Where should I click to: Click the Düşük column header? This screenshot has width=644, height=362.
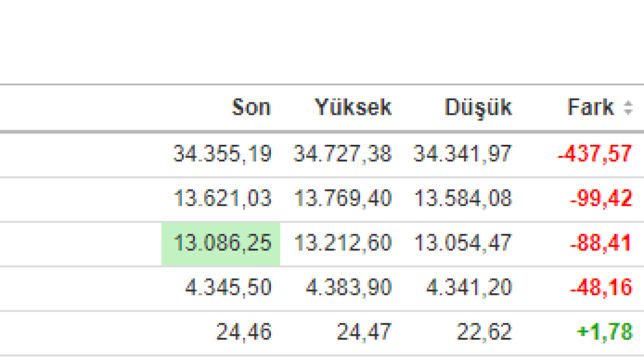478,108
